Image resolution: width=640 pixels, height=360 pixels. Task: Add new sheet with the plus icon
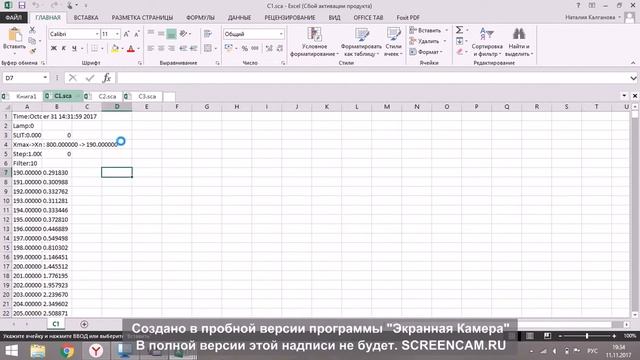click(x=84, y=324)
